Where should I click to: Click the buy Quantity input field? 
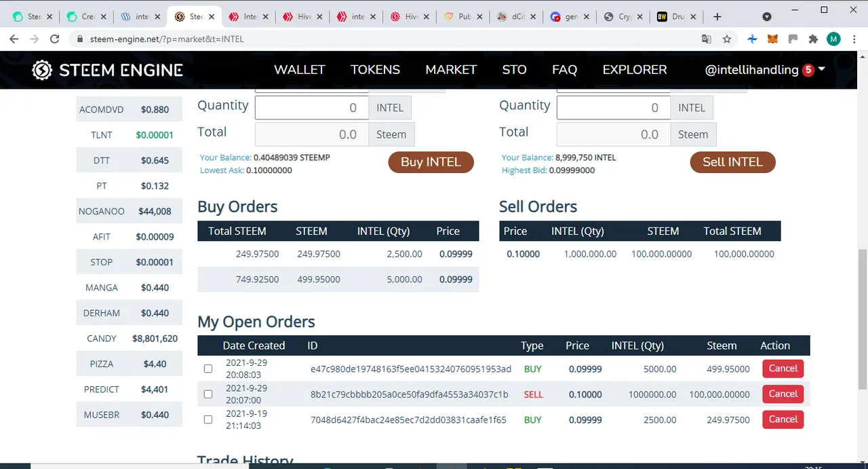pyautogui.click(x=311, y=108)
